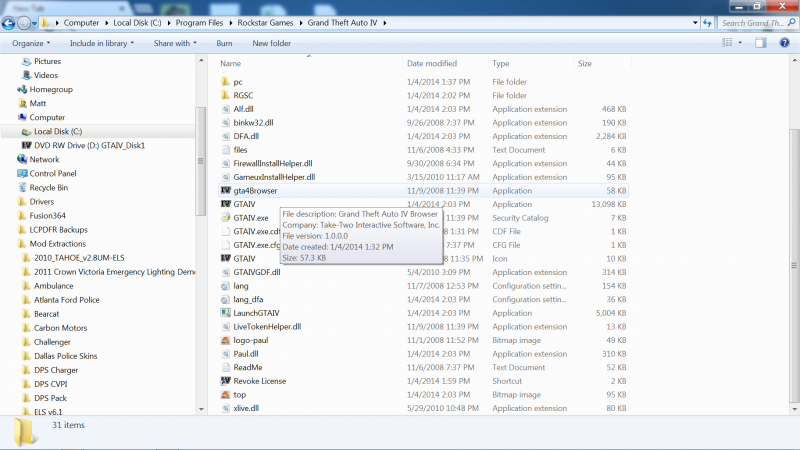Select the gta4Browser application icon
This screenshot has width=800, height=450.
click(x=226, y=190)
